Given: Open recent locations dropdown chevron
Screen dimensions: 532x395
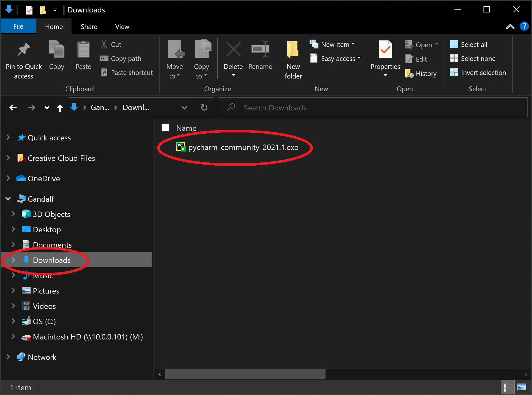Looking at the screenshot, I should coord(47,108).
